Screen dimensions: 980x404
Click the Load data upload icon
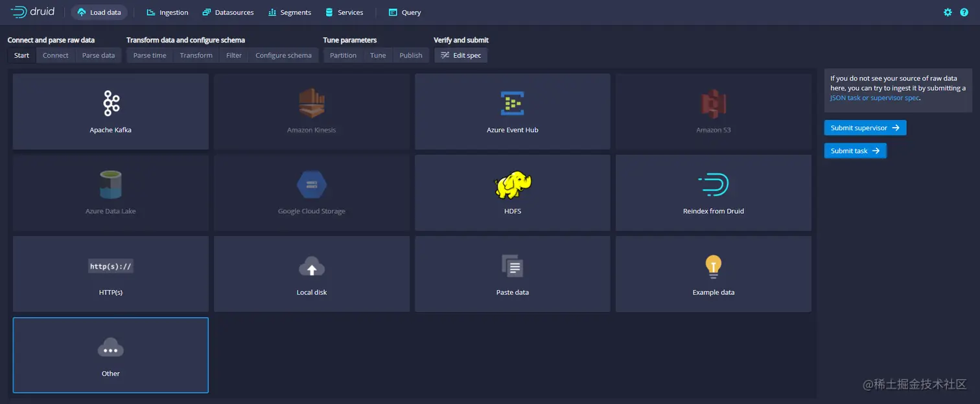82,12
